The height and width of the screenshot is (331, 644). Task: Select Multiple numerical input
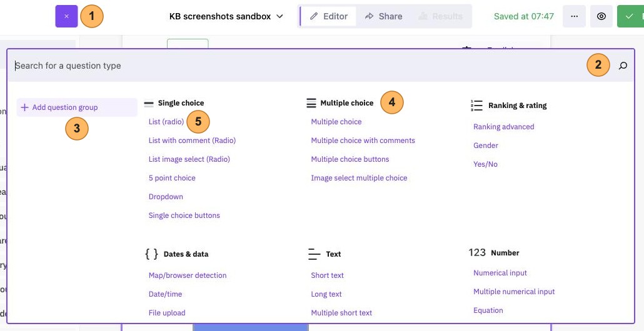(x=514, y=292)
